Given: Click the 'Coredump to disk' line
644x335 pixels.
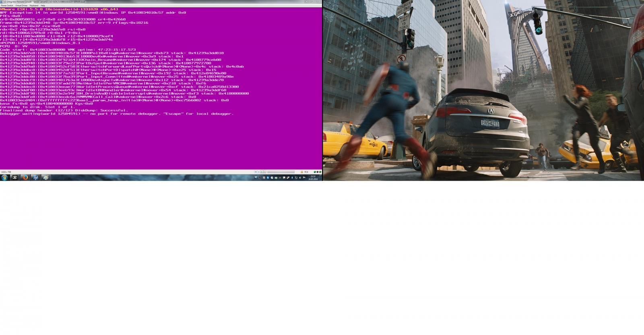Looking at the screenshot, I should (x=37, y=107).
